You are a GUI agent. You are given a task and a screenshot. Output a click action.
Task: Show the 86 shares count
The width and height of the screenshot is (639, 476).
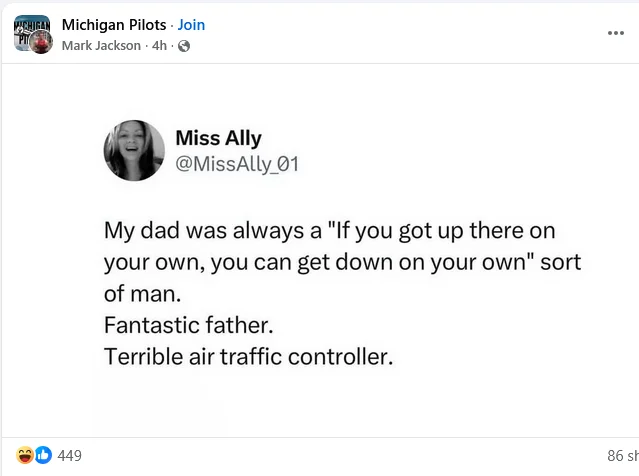(622, 456)
